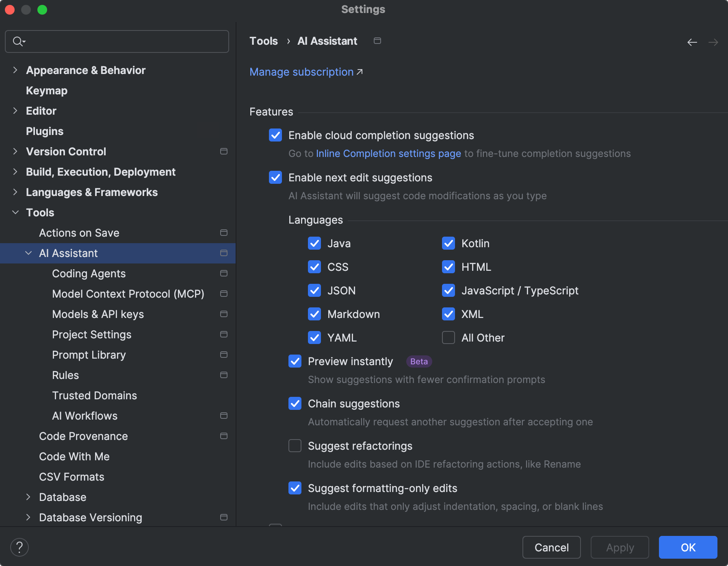Collapse the Tools section

coord(15,212)
